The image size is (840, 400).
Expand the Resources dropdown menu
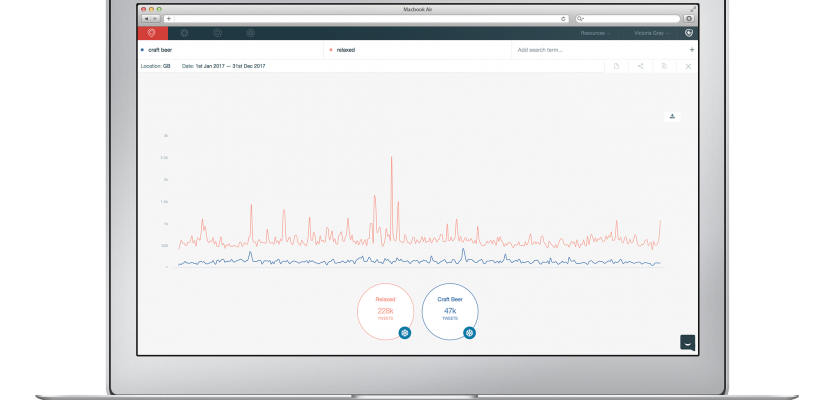click(x=597, y=33)
